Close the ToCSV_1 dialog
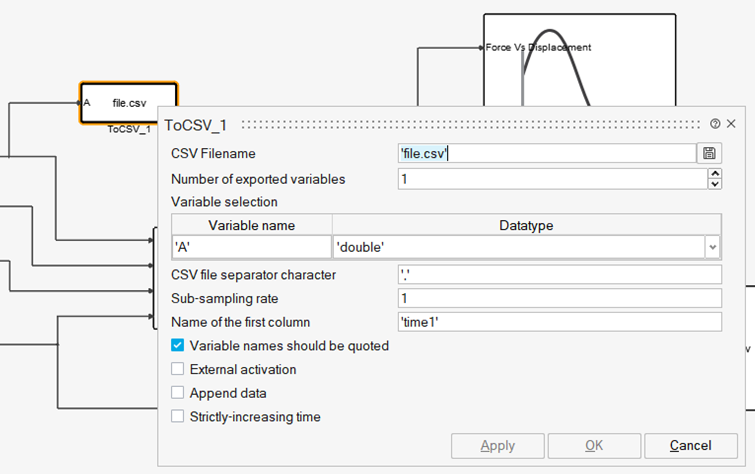 (731, 124)
